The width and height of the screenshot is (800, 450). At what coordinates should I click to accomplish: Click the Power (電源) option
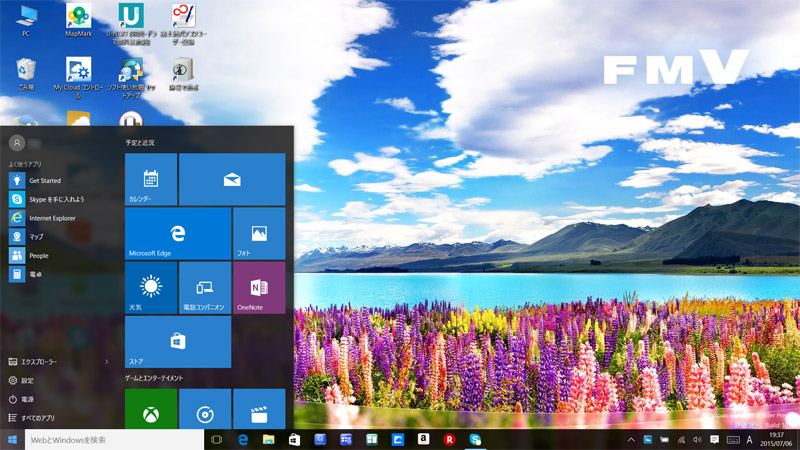point(28,399)
